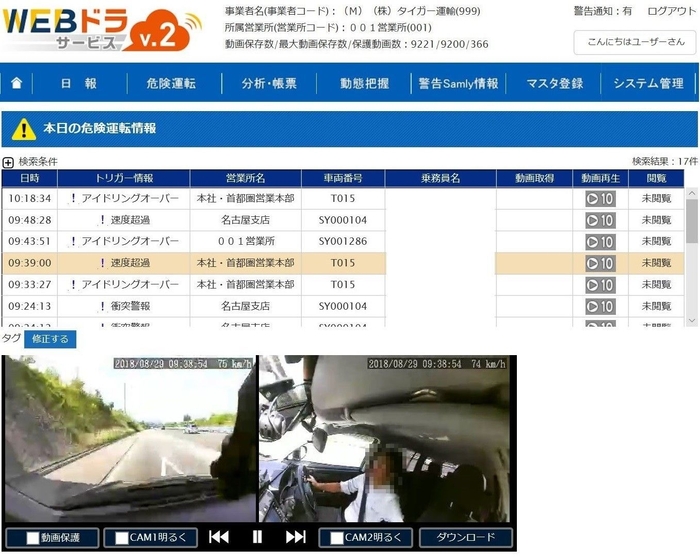Skip to the previous video clip
Image resolution: width=700 pixels, height=557 pixels.
218,537
